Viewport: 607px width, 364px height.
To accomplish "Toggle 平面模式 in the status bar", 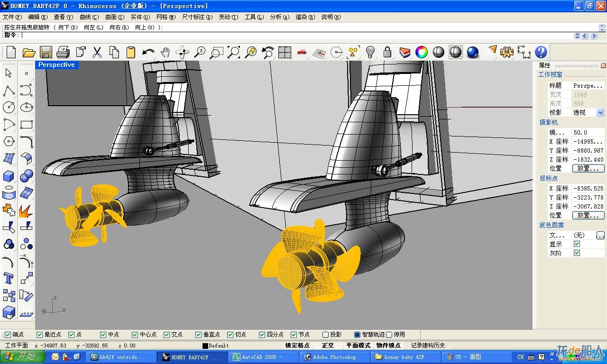I will [x=358, y=346].
